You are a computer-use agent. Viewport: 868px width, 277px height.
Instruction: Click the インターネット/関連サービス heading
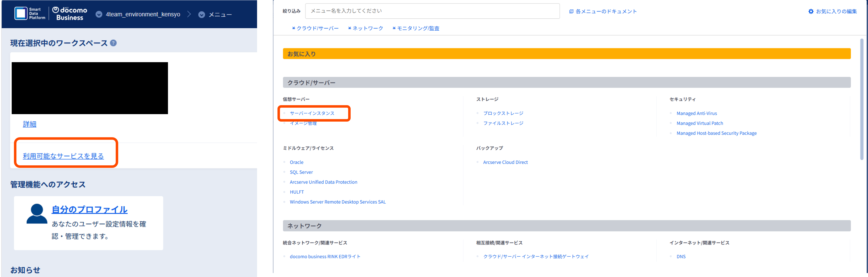pyautogui.click(x=700, y=243)
